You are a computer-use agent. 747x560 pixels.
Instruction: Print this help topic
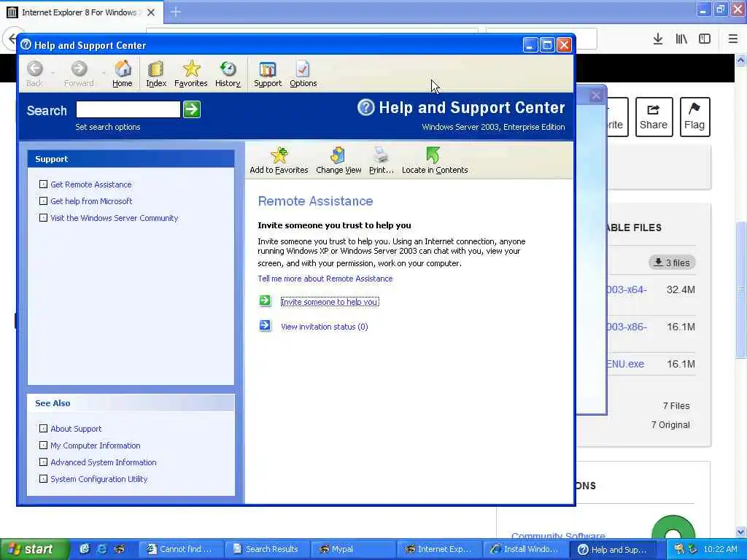pos(381,160)
